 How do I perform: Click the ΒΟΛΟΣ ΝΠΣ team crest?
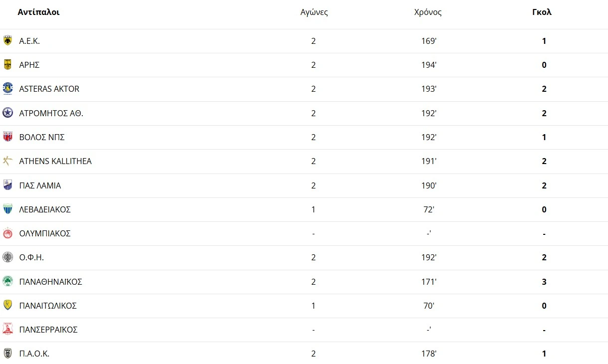tap(7, 137)
